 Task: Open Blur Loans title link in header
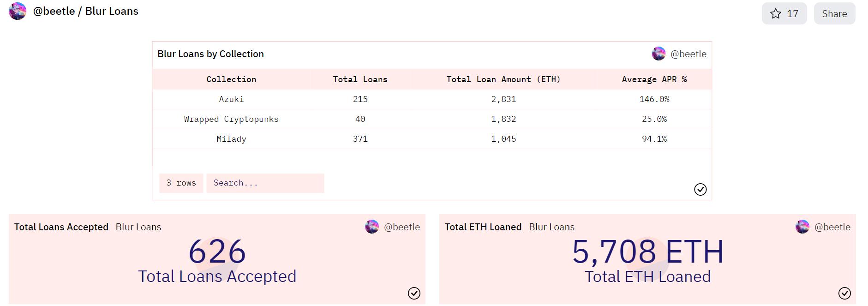tap(112, 11)
